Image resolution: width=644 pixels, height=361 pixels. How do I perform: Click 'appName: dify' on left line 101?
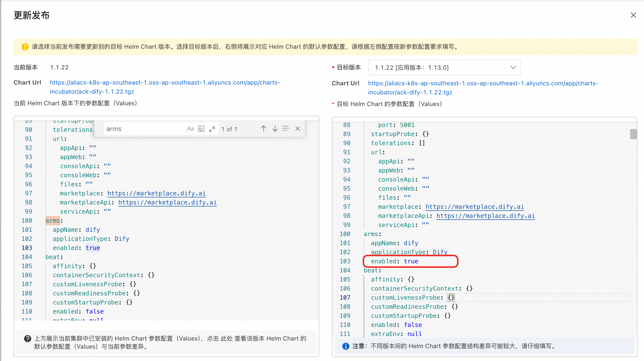76,230
